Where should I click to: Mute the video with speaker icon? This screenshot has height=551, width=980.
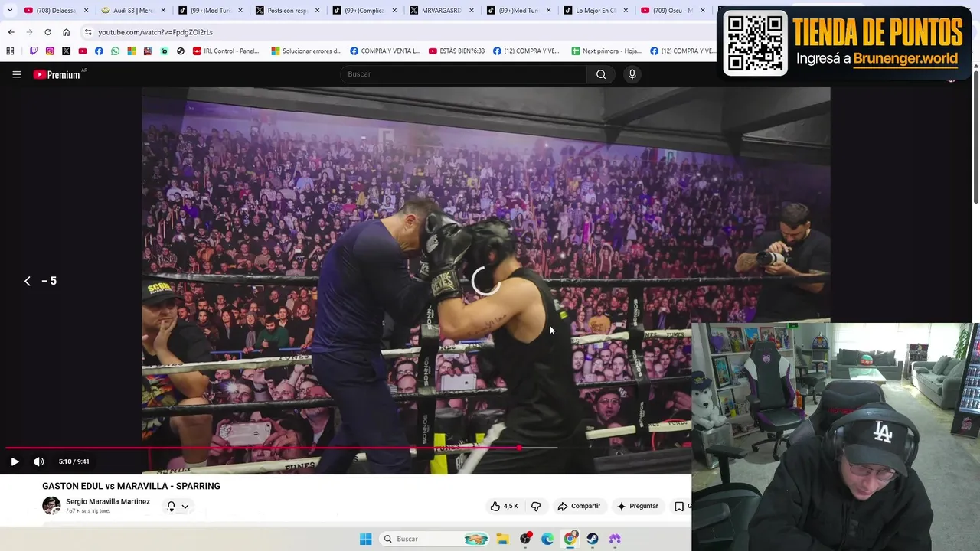click(x=38, y=461)
